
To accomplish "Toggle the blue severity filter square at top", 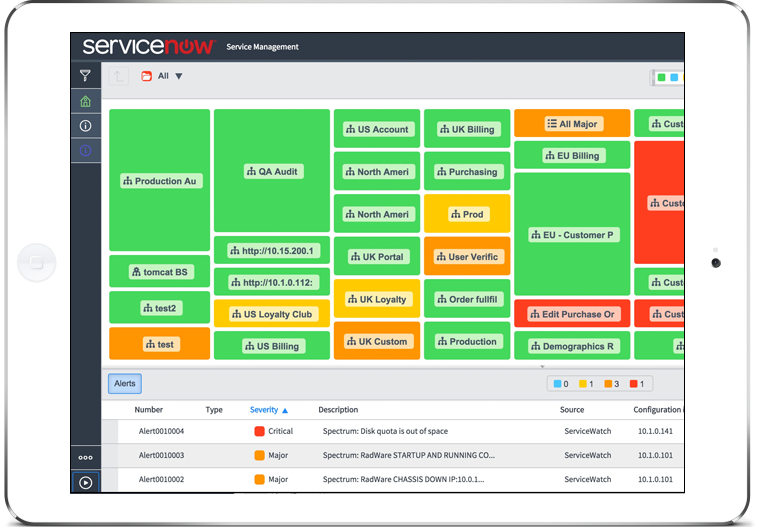I will (x=674, y=78).
